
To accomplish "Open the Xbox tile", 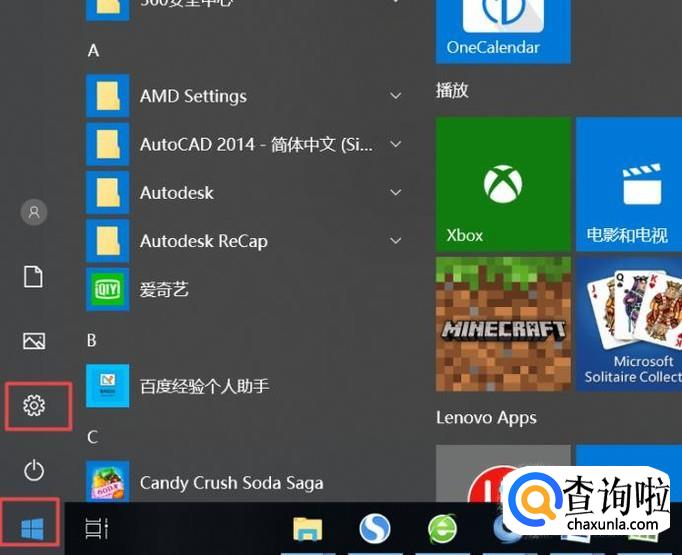I will tap(503, 184).
